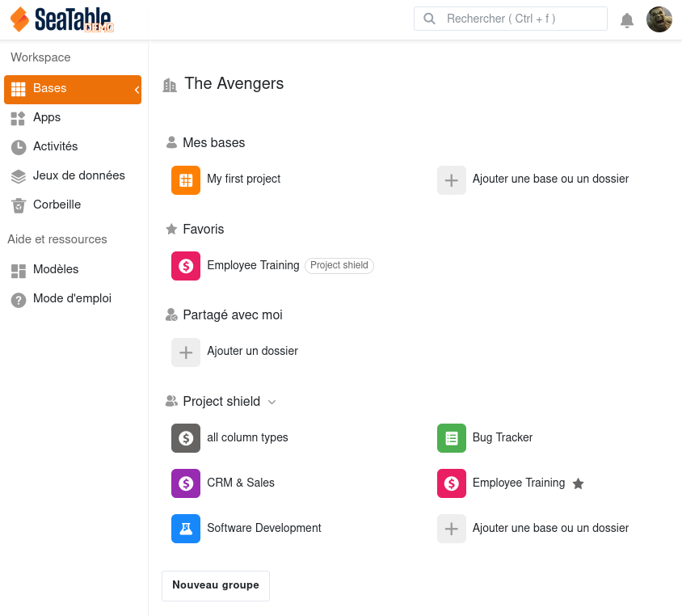
Task: Open the user avatar menu
Action: [659, 19]
